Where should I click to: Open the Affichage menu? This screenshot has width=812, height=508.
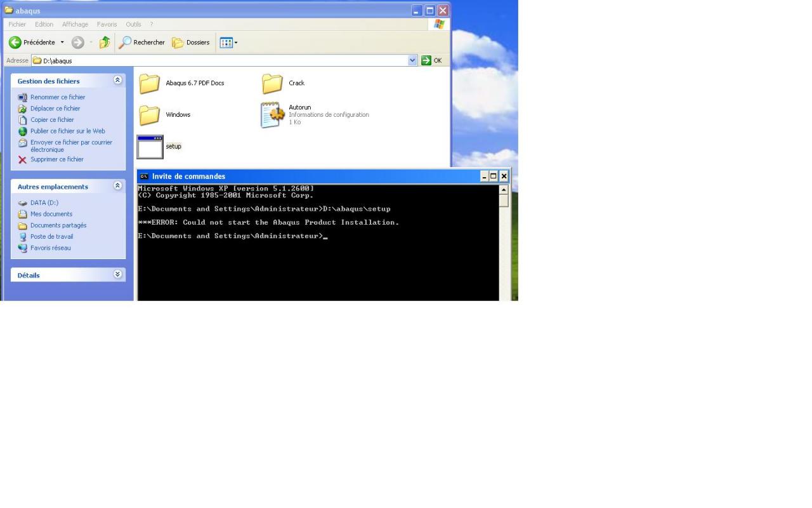click(75, 24)
